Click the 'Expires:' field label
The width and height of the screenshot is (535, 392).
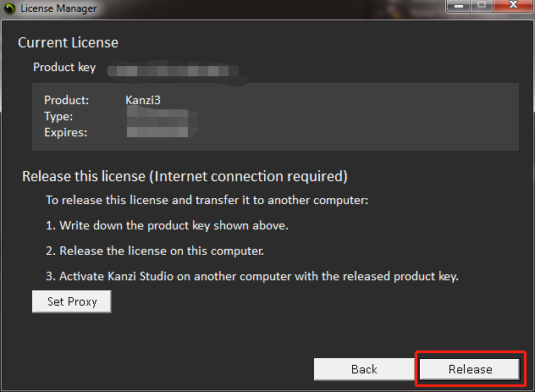click(x=65, y=132)
